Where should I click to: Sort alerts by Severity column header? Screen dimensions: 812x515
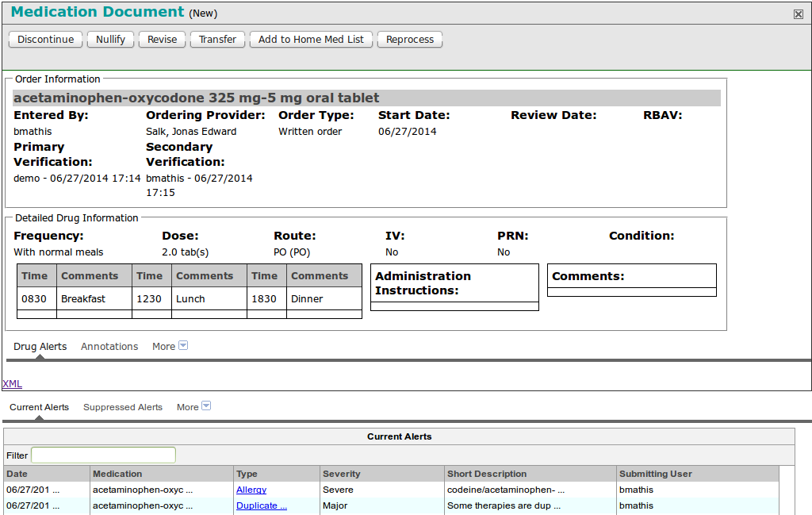pyautogui.click(x=383, y=474)
